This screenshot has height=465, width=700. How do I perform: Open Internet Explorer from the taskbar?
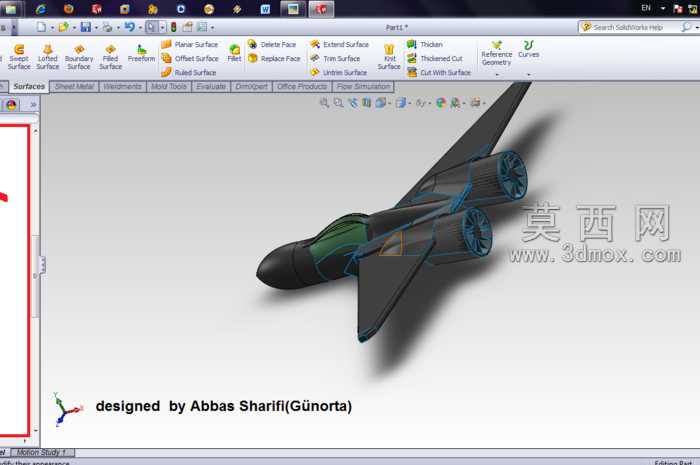click(41, 9)
